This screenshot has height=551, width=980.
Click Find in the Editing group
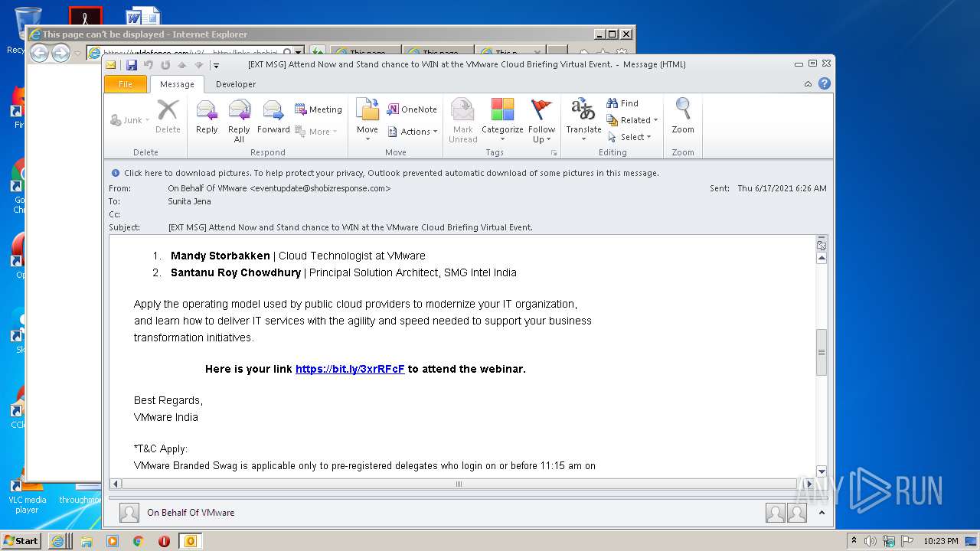[x=622, y=103]
